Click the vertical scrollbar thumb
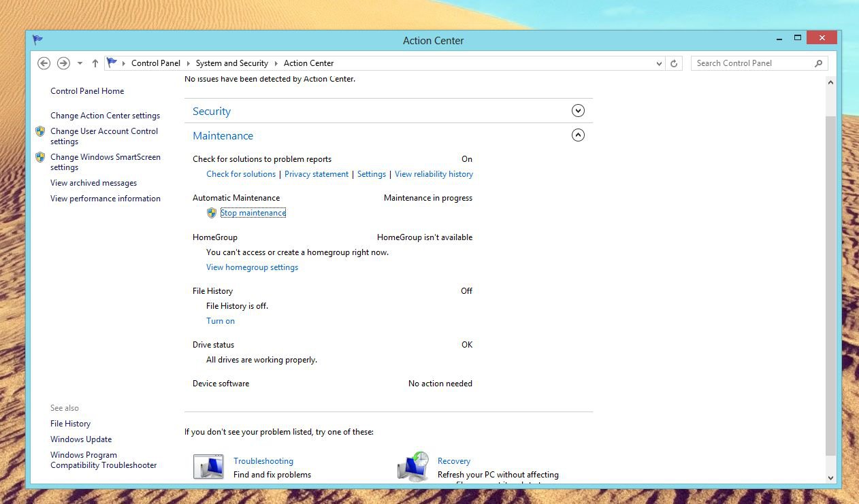 pyautogui.click(x=830, y=286)
